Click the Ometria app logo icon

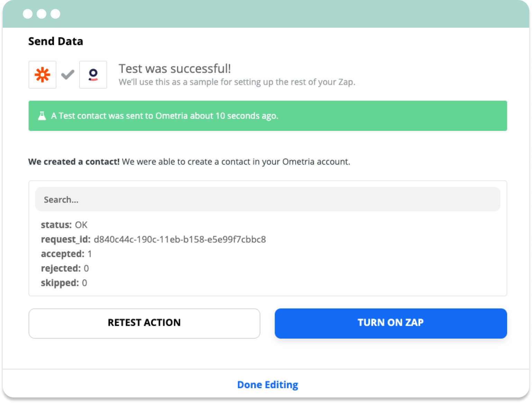point(93,75)
